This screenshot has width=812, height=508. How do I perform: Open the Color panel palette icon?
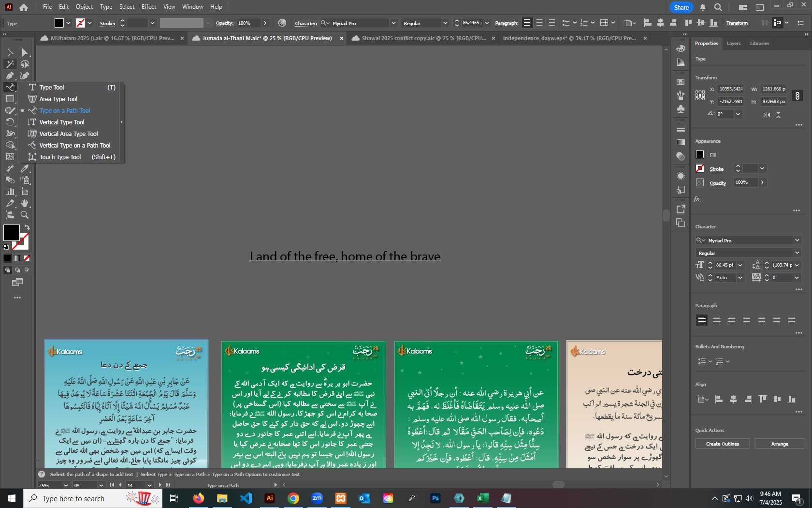click(681, 48)
